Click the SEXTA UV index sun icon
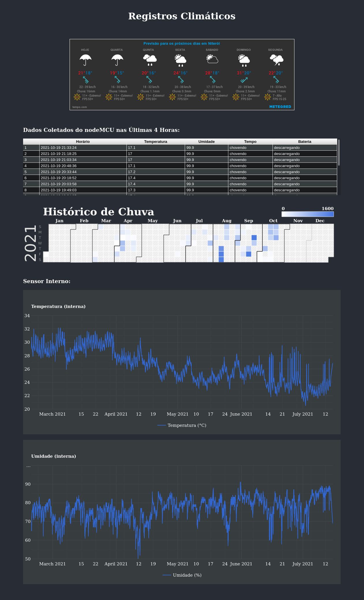 [172, 97]
